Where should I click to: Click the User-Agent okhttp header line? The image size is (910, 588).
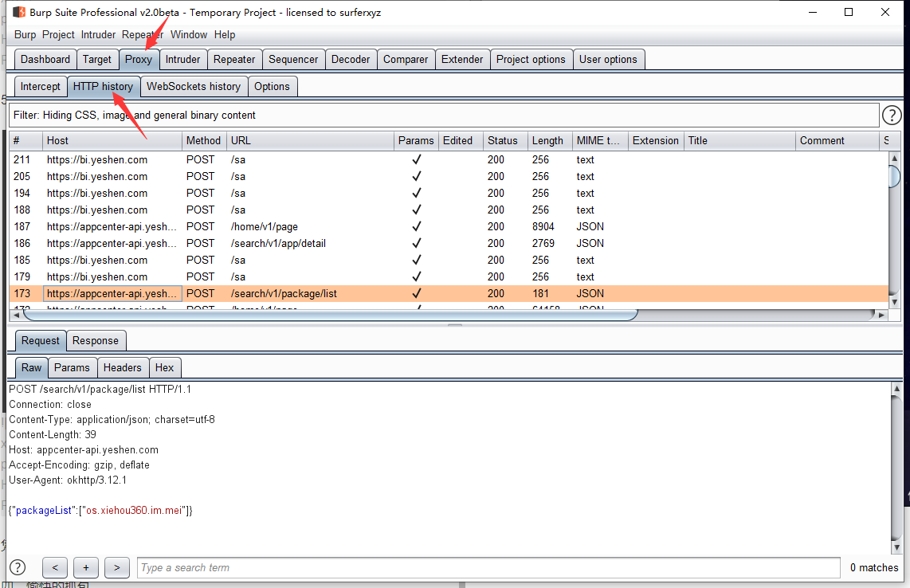[67, 480]
